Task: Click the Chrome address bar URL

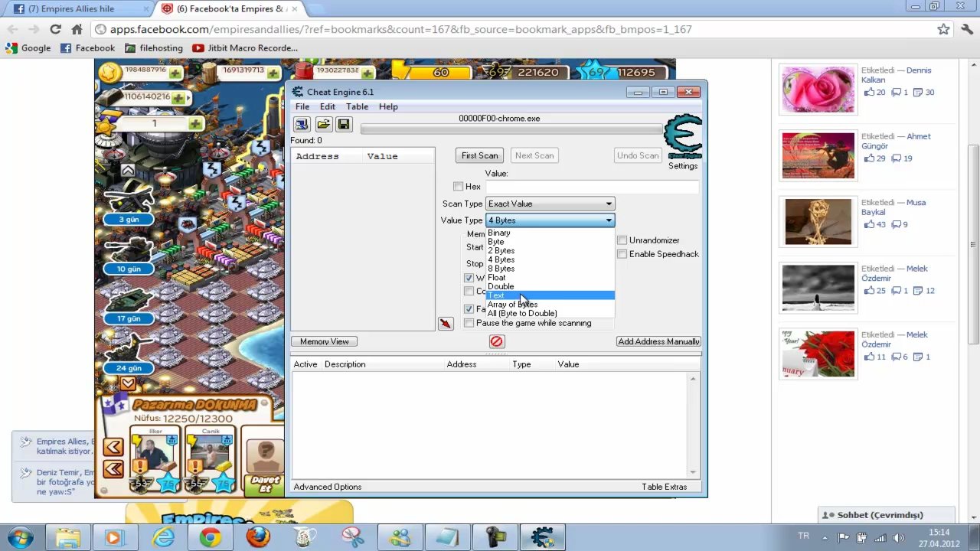Action: 400,29
